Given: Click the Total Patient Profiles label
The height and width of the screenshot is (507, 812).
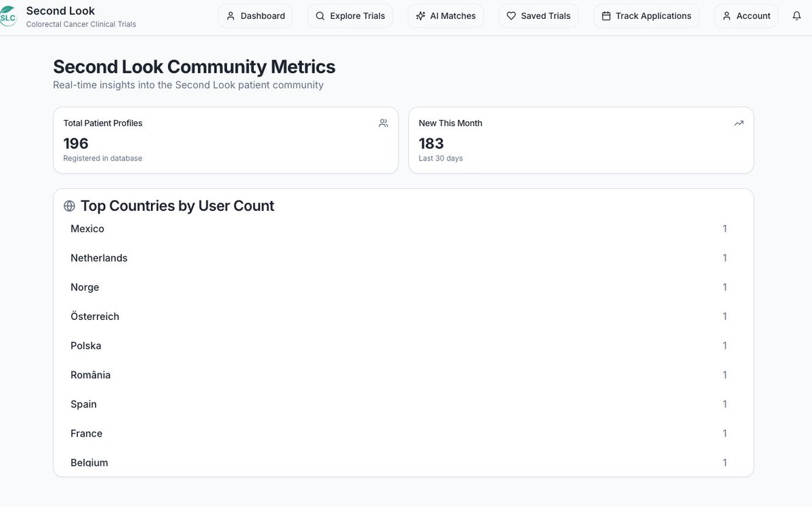Looking at the screenshot, I should pos(102,123).
